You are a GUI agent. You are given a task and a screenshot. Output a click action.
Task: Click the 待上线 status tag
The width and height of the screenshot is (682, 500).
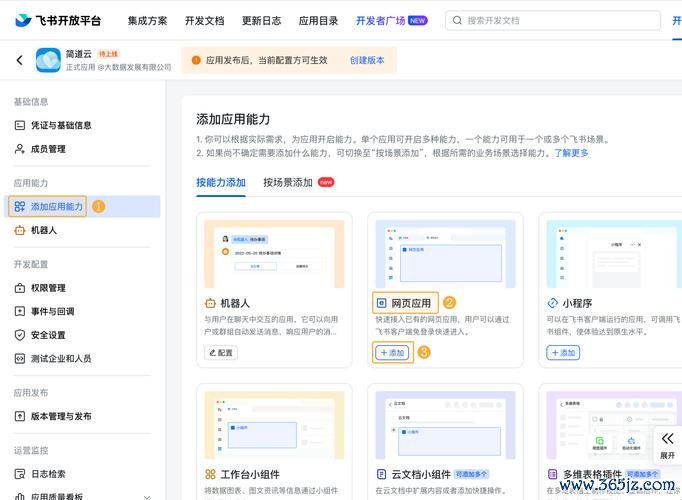coord(108,54)
